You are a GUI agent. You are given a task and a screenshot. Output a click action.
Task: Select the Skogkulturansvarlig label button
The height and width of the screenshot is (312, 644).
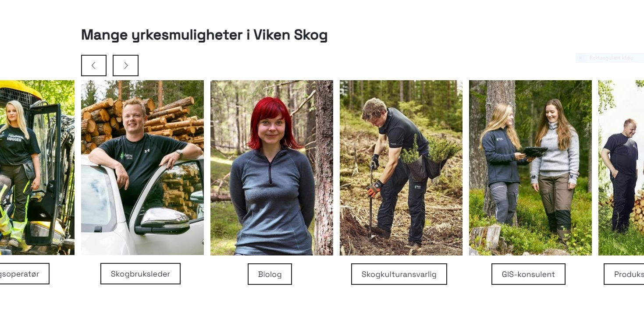(399, 274)
